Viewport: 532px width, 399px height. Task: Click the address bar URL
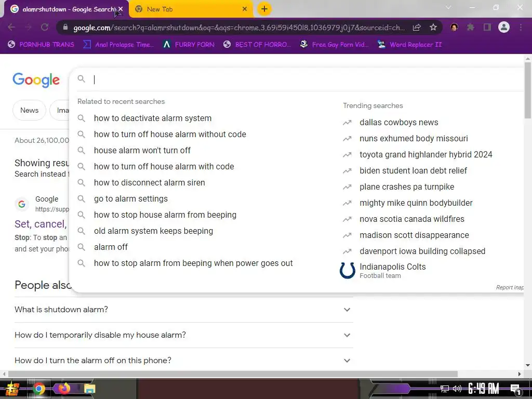239,28
